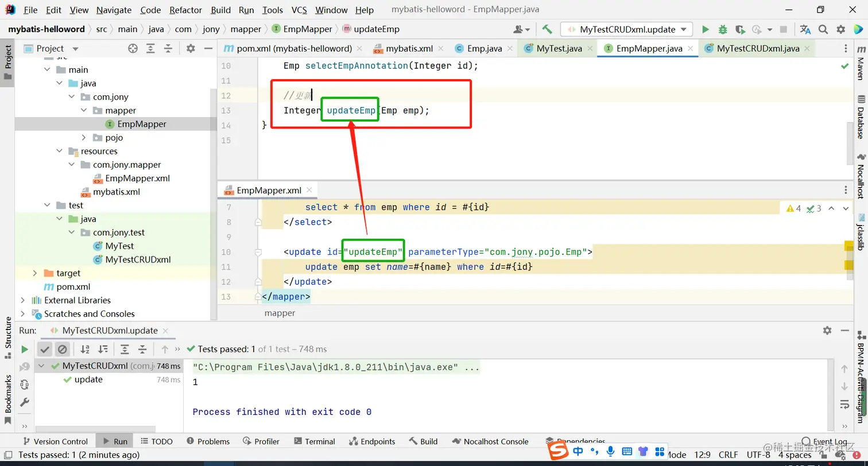Collapse all nodes in the Project panel
This screenshot has width=868, height=466.
(x=168, y=49)
